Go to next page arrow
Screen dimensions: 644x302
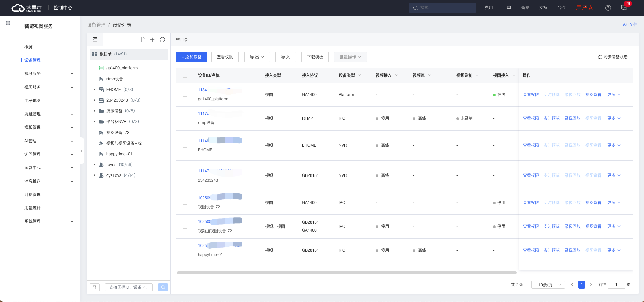pos(591,285)
